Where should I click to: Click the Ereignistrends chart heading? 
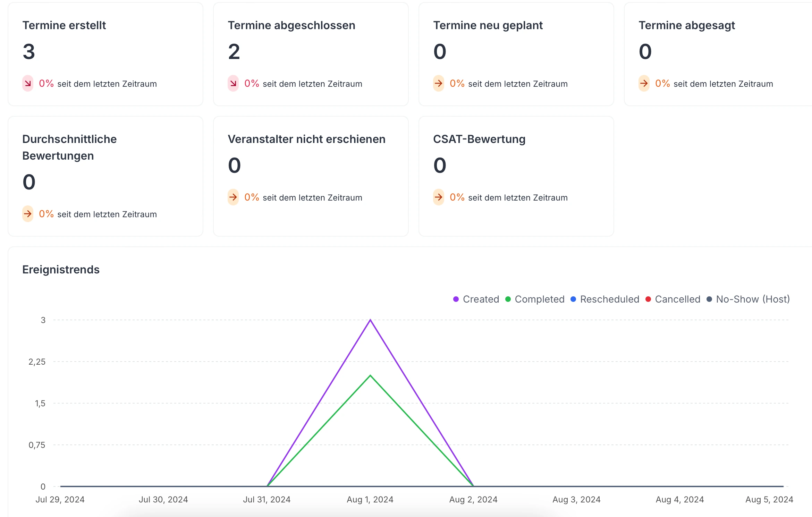click(61, 270)
